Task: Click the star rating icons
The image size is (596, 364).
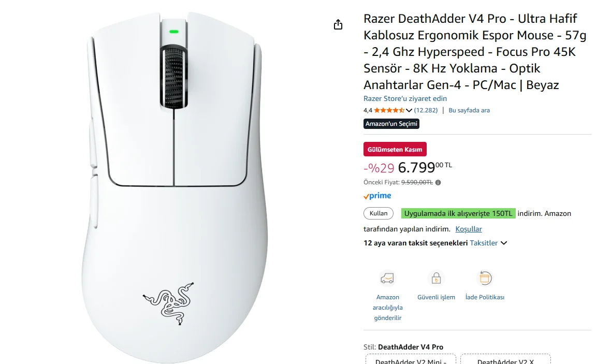Action: pos(389,110)
